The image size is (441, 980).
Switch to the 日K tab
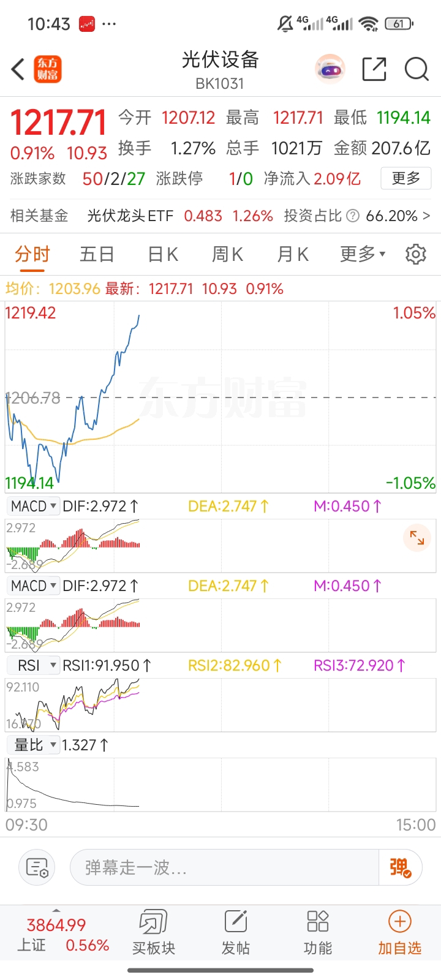[x=162, y=254]
